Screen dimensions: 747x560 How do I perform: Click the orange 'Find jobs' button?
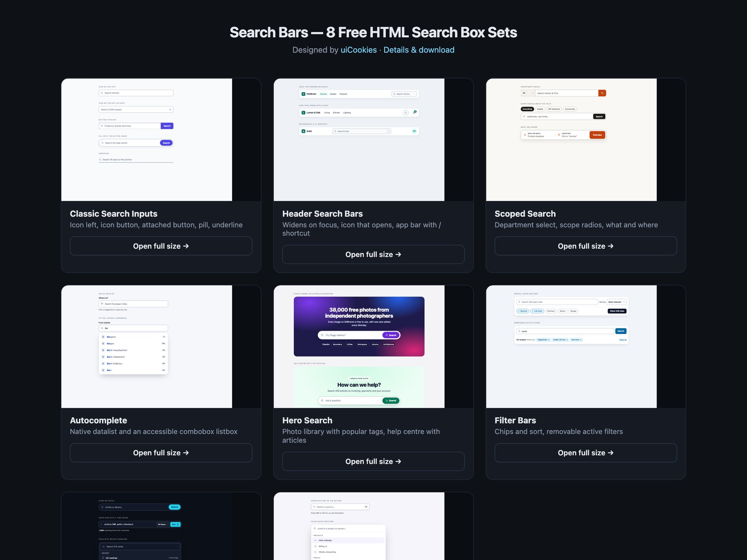click(597, 135)
